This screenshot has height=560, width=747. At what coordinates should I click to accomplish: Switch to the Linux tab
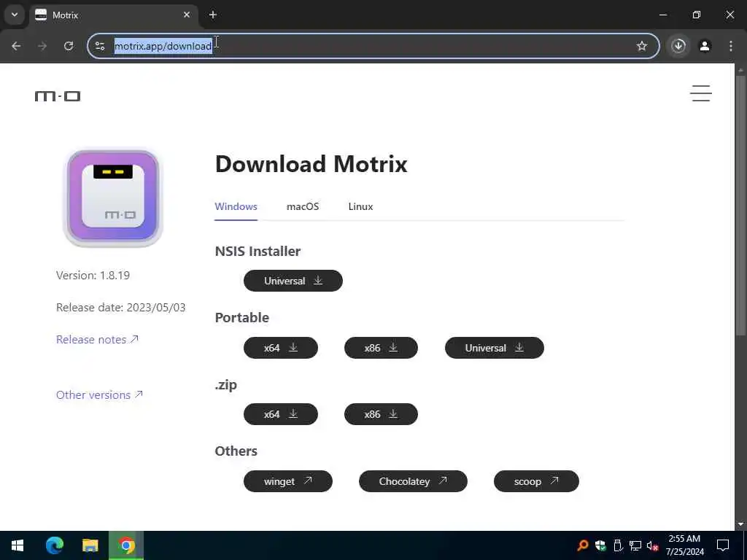click(x=360, y=206)
